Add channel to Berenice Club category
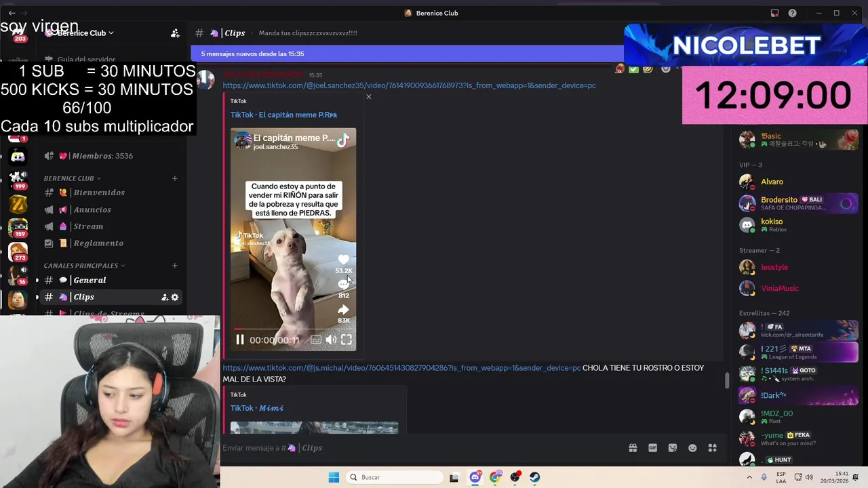The image size is (868, 488). [175, 178]
